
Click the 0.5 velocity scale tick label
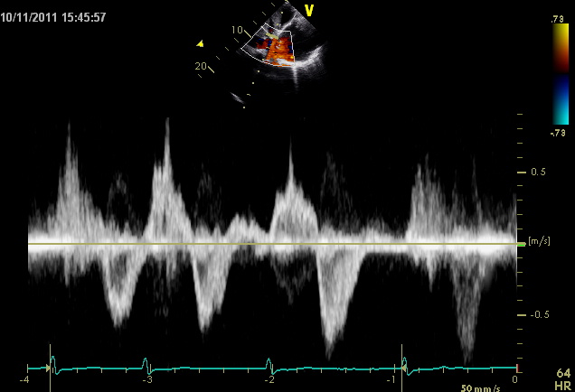coord(538,171)
